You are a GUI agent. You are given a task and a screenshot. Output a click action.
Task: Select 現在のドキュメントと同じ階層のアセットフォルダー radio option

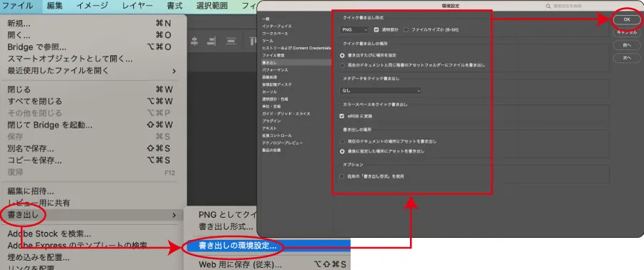342,65
